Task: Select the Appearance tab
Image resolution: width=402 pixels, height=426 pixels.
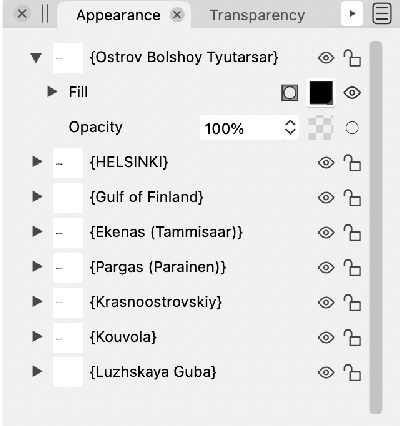Action: (118, 15)
